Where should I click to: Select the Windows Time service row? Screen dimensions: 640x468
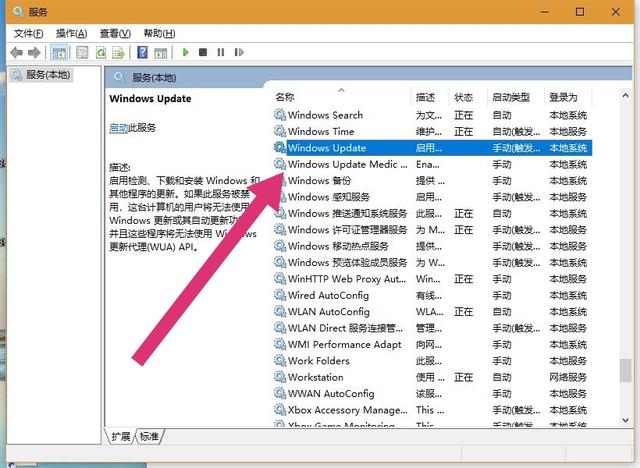[432, 131]
